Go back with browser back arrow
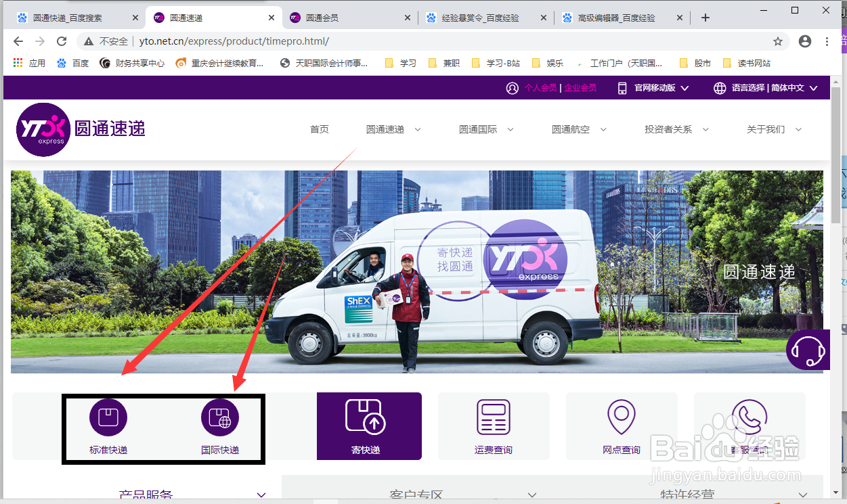Image resolution: width=847 pixels, height=504 pixels. 18,41
